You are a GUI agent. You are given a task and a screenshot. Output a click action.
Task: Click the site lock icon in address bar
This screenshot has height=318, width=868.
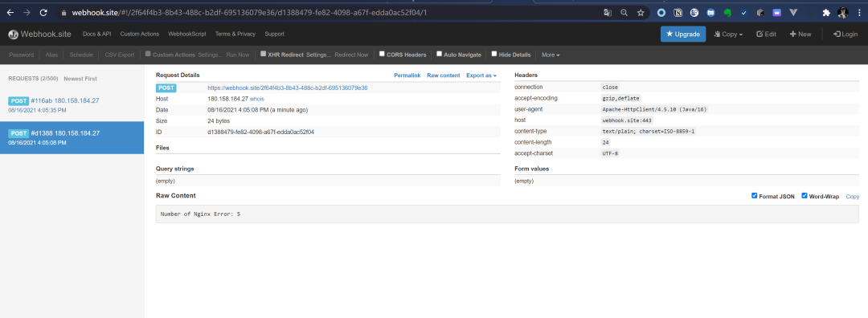click(x=64, y=12)
